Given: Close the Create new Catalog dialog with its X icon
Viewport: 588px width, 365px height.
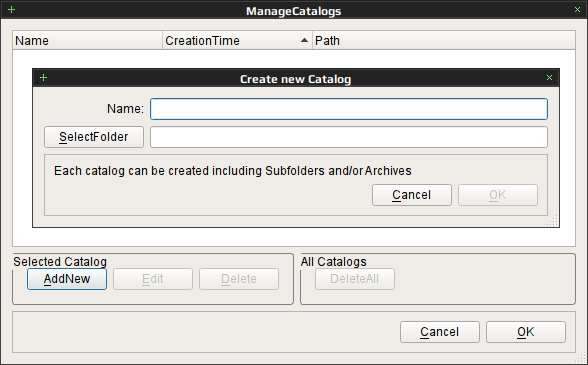Looking at the screenshot, I should click(549, 78).
